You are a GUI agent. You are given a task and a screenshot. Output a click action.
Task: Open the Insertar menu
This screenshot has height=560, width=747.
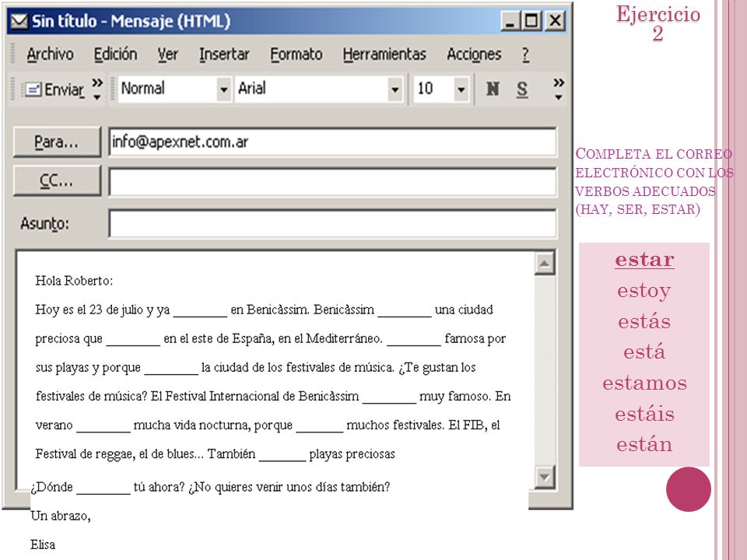click(224, 54)
